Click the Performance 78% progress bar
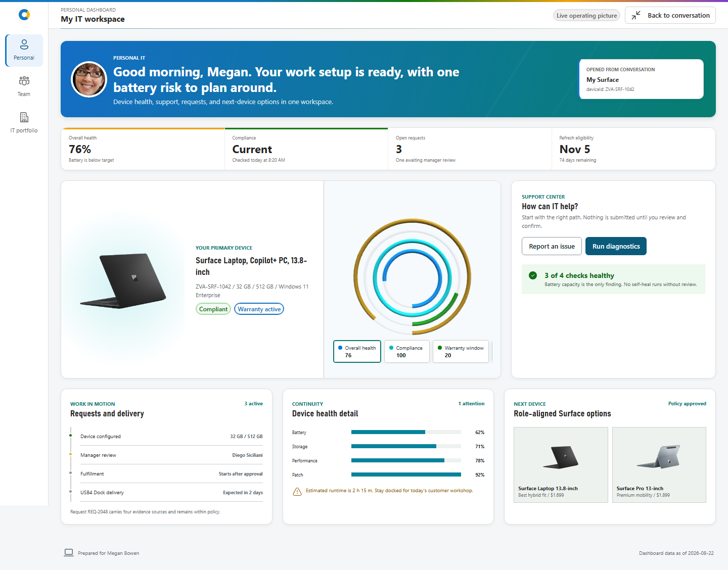 coord(406,460)
